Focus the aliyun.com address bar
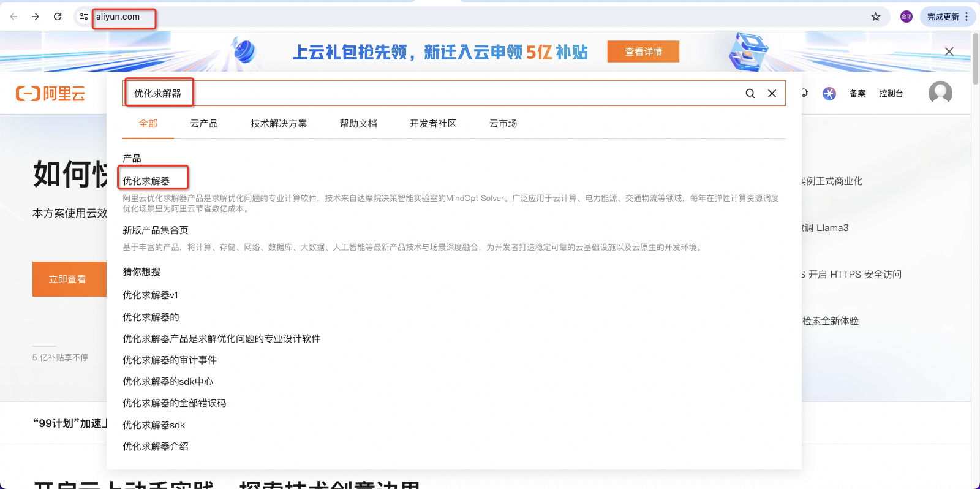980x489 pixels. [478, 17]
